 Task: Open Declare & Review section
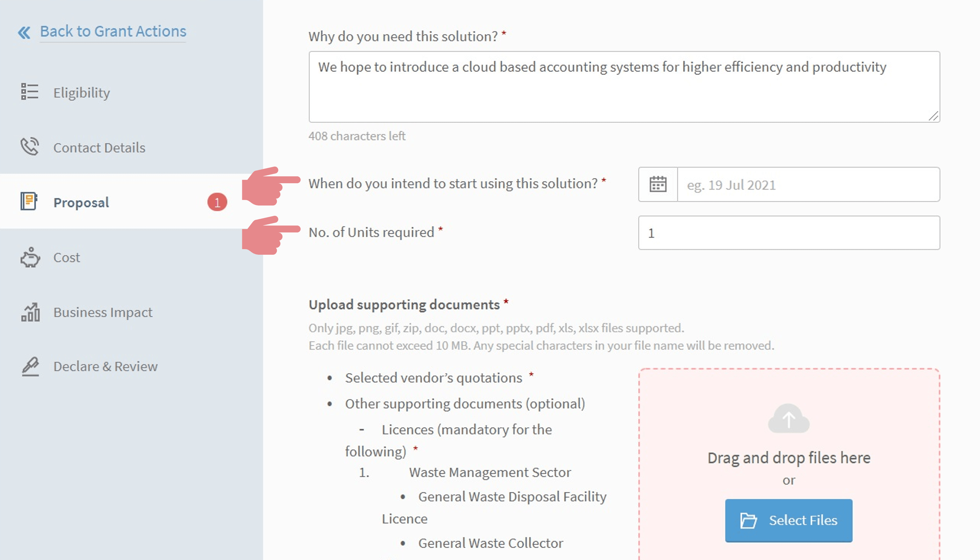105,366
